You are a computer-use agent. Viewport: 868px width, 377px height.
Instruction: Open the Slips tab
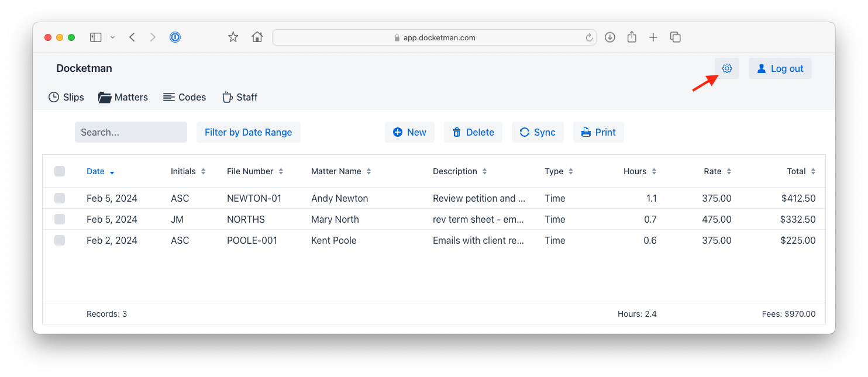pyautogui.click(x=66, y=97)
